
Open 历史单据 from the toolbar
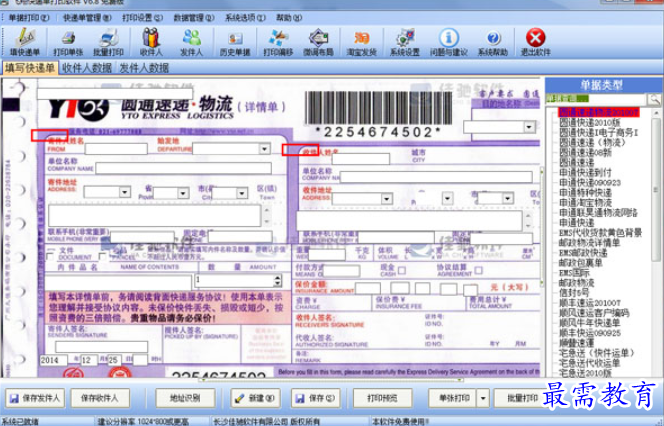pos(235,42)
